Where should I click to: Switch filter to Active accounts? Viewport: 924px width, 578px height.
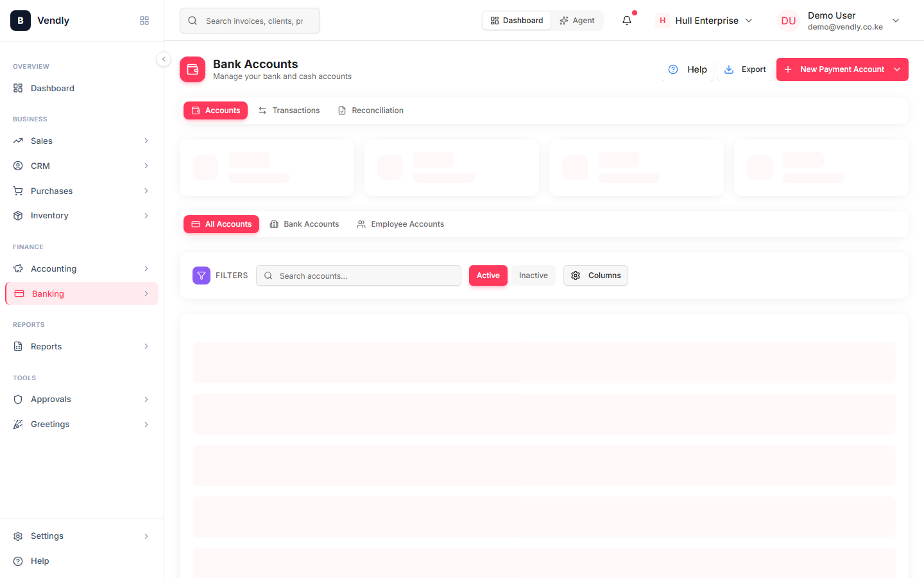[x=488, y=276]
